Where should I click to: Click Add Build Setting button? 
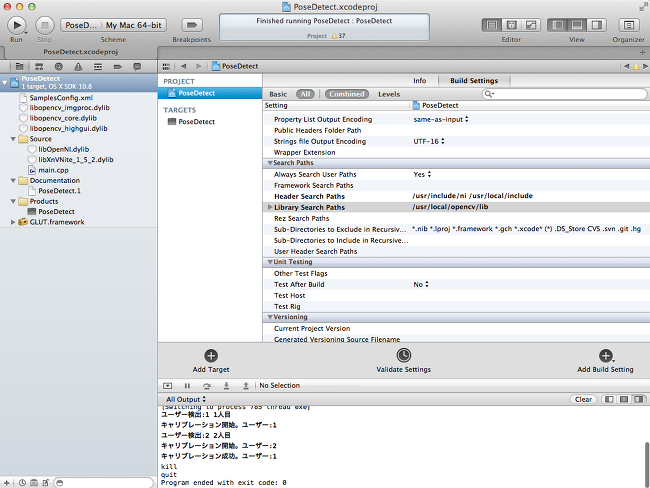coord(605,361)
